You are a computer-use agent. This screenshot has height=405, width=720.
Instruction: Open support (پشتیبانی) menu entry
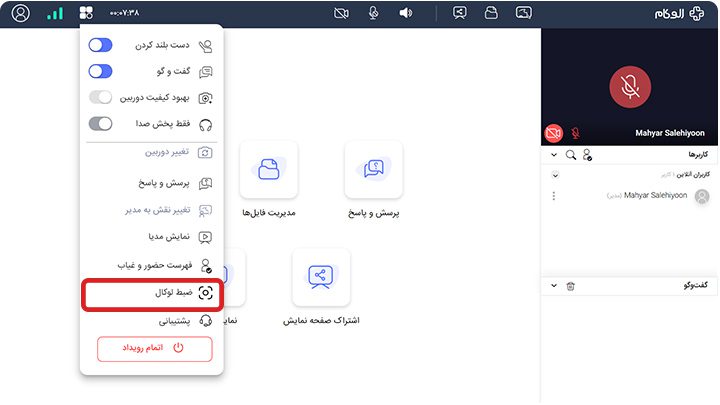pyautogui.click(x=185, y=321)
